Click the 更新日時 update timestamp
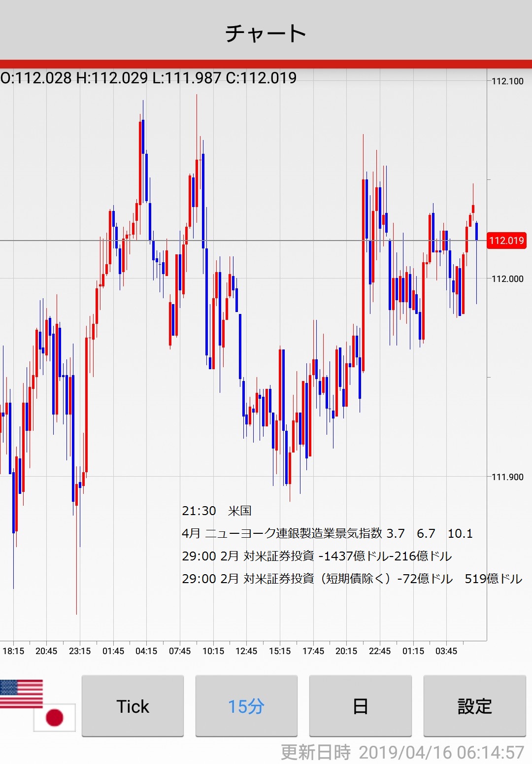Image resolution: width=532 pixels, height=764 pixels. coord(402,752)
